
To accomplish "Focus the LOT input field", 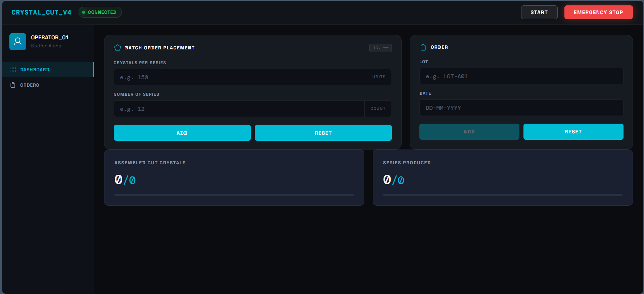I will click(x=521, y=76).
